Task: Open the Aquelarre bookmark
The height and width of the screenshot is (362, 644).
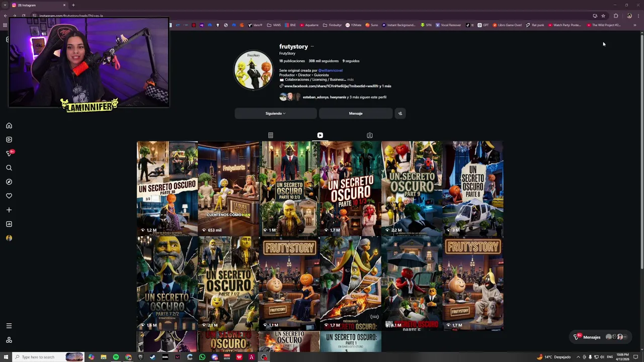Action: [309, 25]
